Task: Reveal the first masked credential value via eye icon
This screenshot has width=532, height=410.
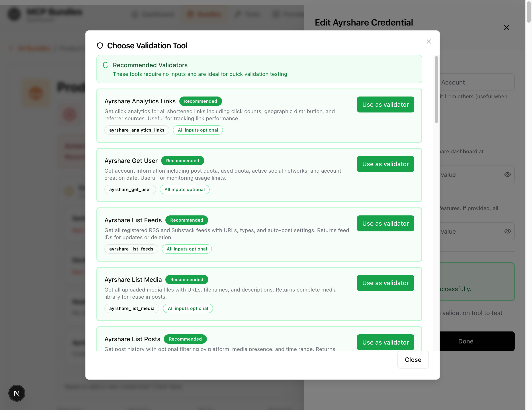Action: click(x=508, y=174)
